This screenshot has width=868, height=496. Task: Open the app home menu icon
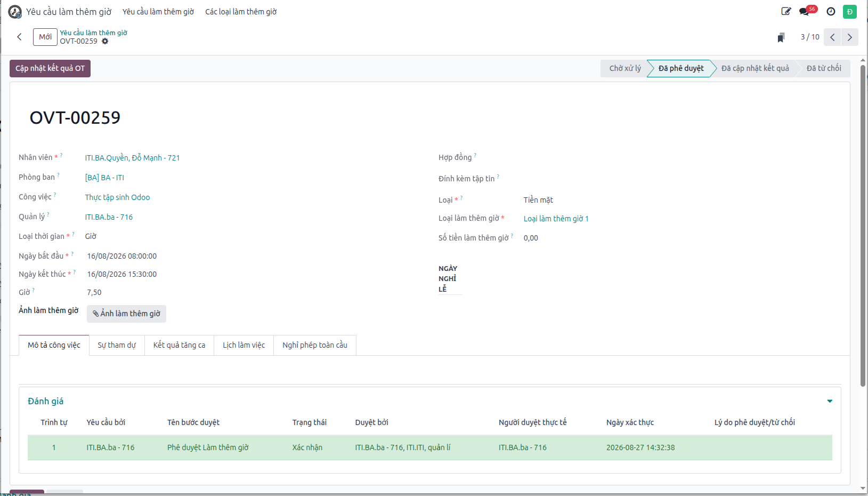point(15,12)
